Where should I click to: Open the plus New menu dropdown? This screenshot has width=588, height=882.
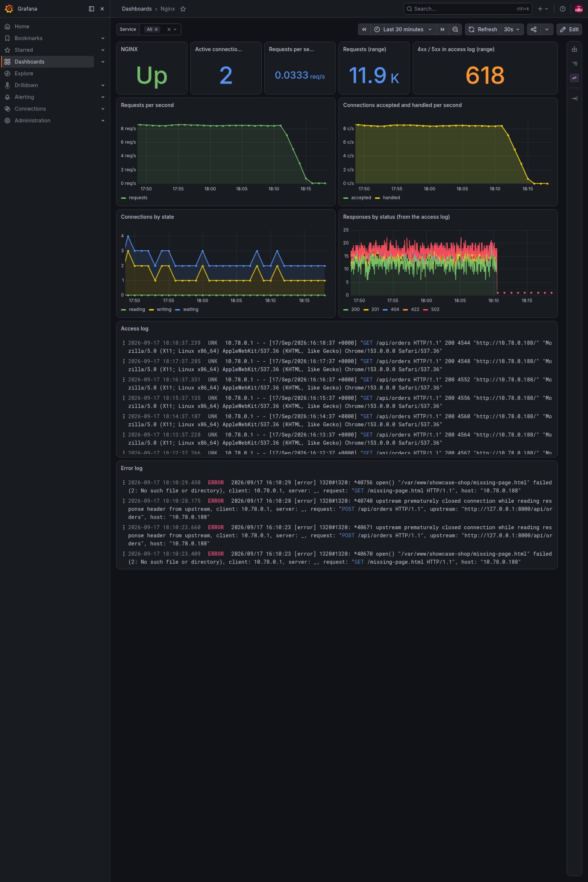coord(543,9)
